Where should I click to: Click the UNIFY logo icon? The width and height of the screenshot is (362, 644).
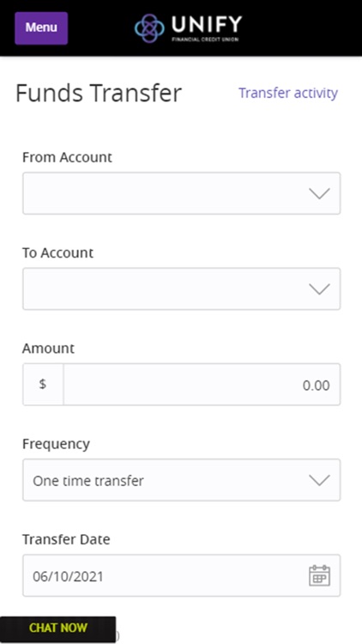pos(149,28)
